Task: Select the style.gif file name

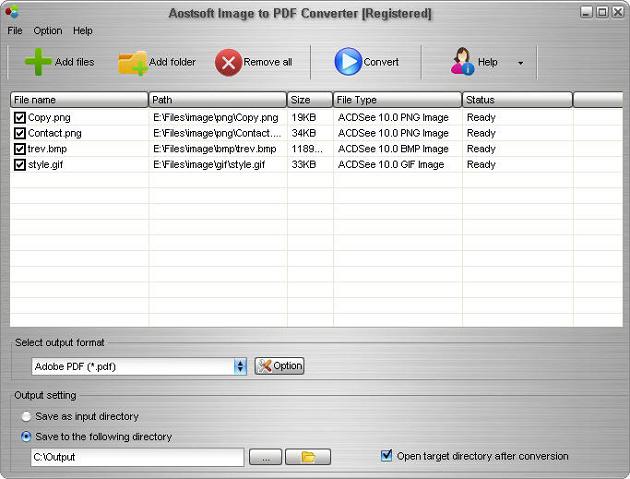Action: pos(45,165)
